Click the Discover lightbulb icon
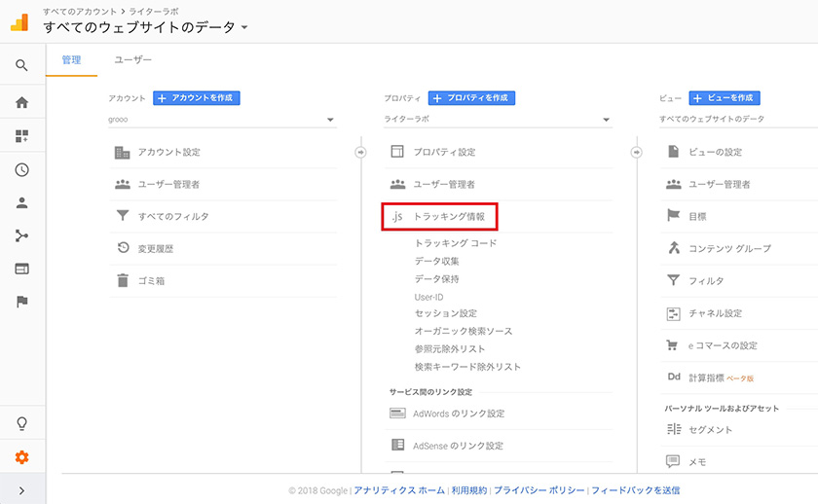818x504 pixels. (x=21, y=423)
